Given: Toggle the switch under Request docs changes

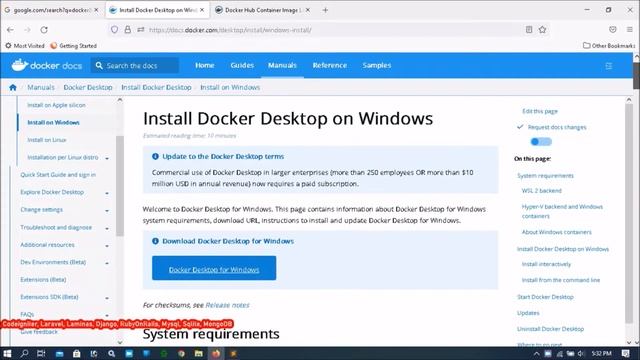Looking at the screenshot, I should 541,142.
